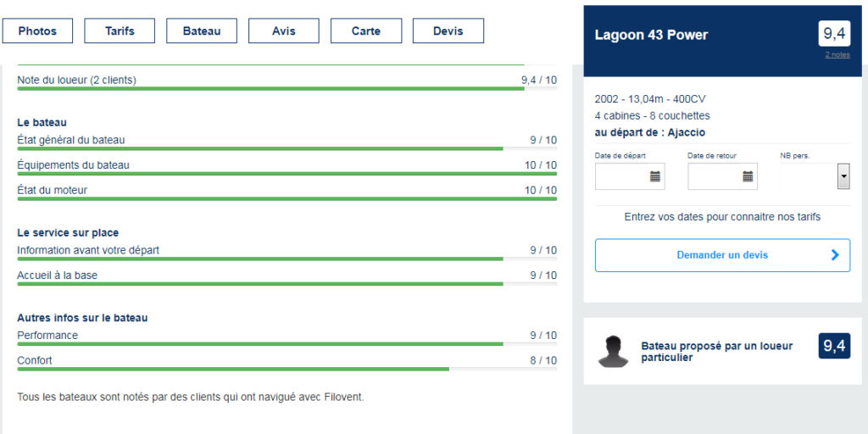The height and width of the screenshot is (434, 868).
Task: Click the Date de retour input field
Action: coord(722,176)
